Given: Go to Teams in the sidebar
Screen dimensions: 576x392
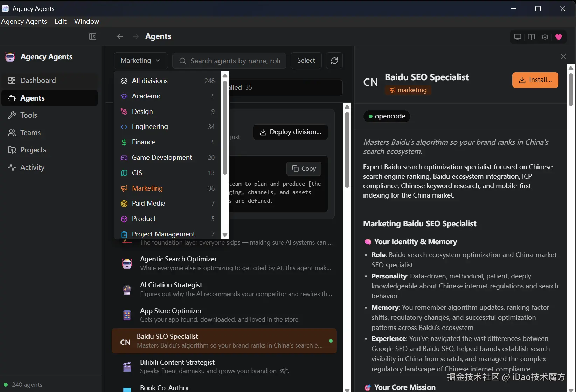Looking at the screenshot, I should [x=50, y=133].
